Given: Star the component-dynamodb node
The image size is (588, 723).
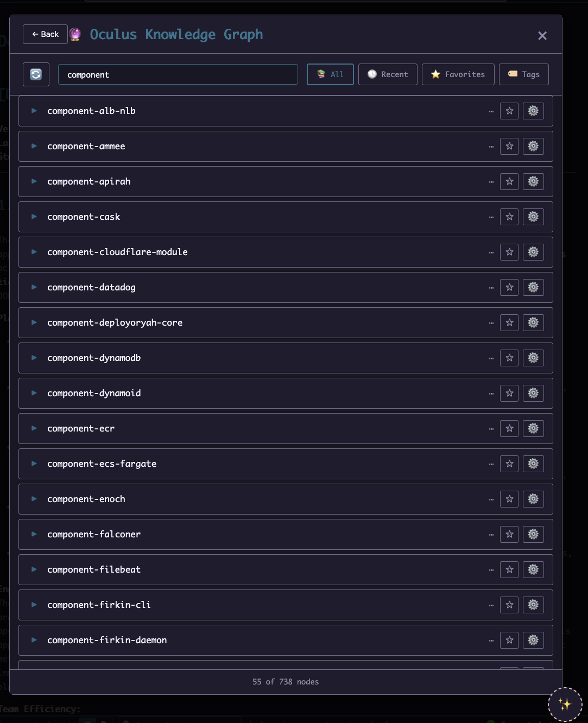Looking at the screenshot, I should tap(509, 358).
